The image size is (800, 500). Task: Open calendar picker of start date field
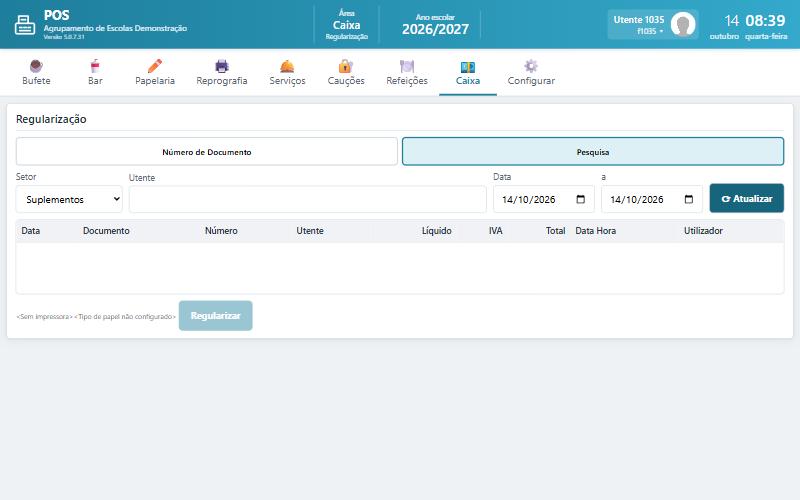581,199
